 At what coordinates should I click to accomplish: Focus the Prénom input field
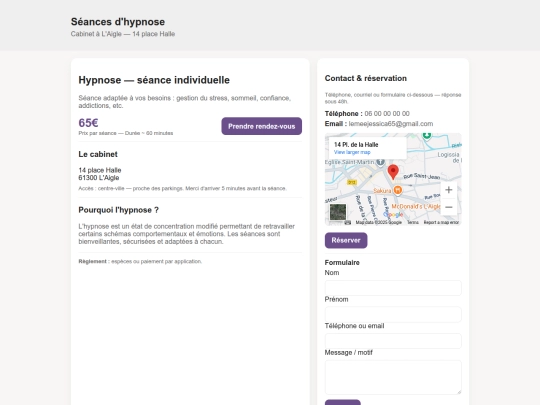(x=393, y=314)
